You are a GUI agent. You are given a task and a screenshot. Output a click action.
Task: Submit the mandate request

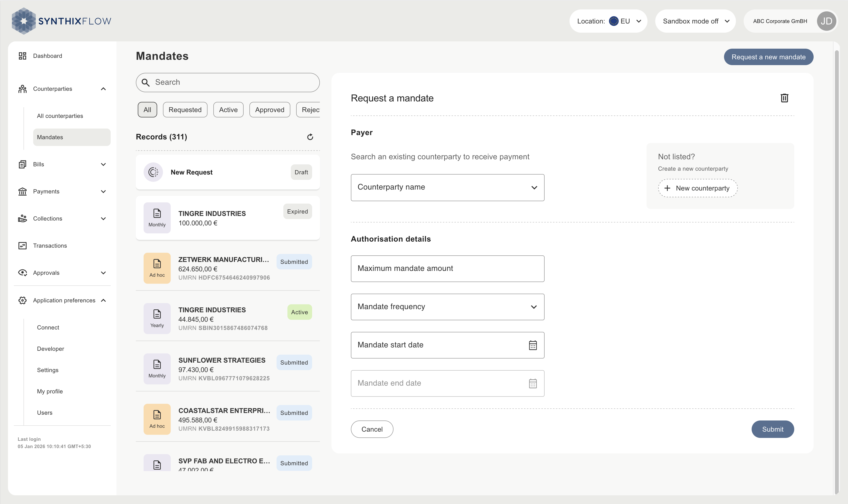[x=773, y=429]
